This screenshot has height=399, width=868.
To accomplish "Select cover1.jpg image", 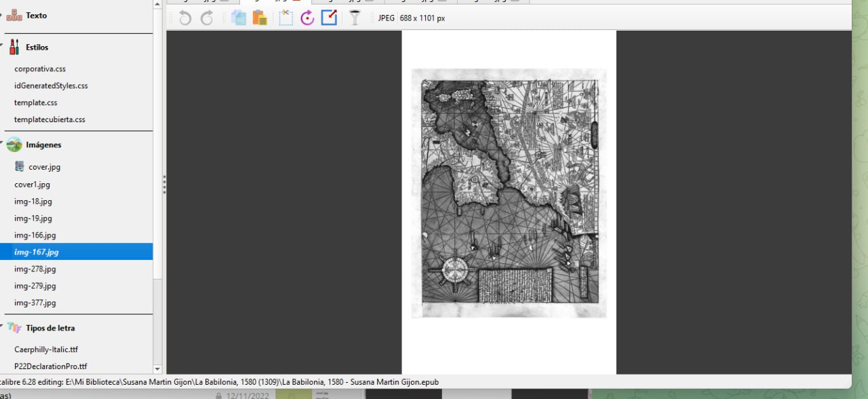I will pos(32,185).
